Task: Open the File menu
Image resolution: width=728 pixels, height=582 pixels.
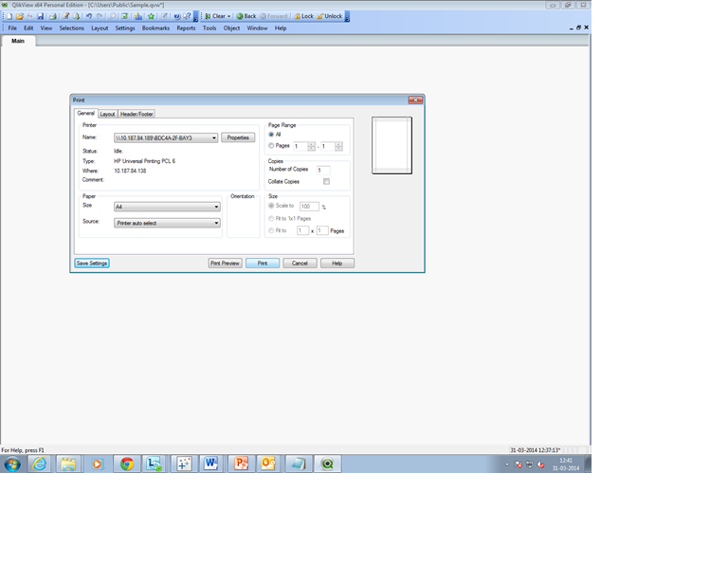Action: 12,28
